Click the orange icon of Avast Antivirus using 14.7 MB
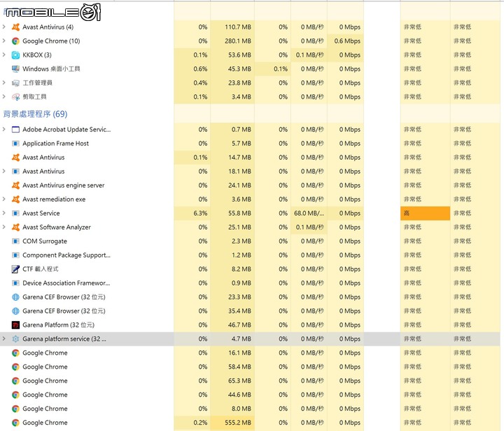 15,157
